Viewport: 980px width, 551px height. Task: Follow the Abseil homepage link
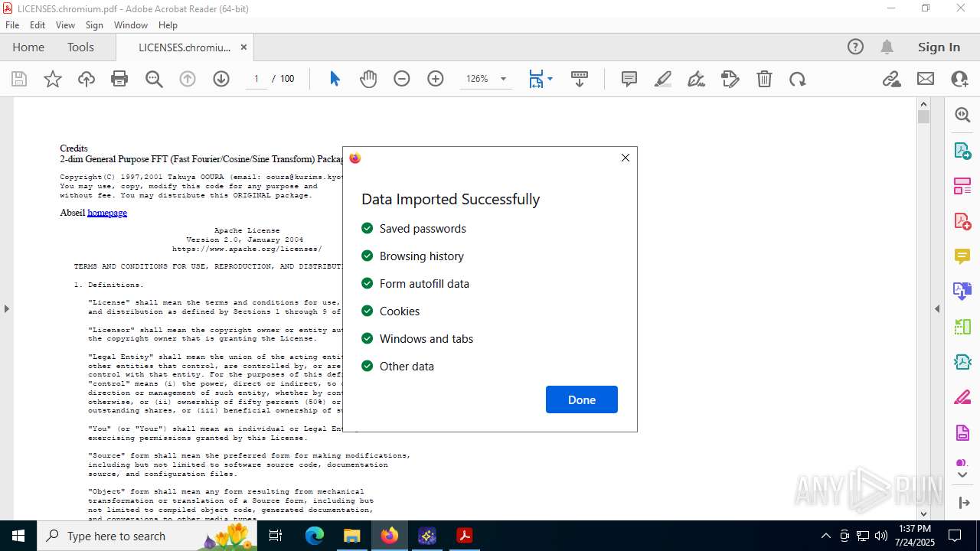pyautogui.click(x=107, y=213)
